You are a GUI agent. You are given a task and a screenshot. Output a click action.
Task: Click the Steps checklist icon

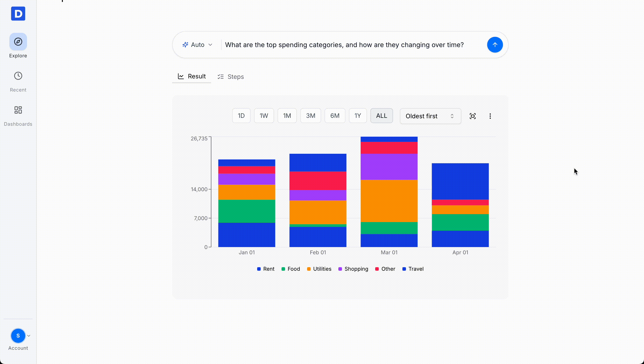click(x=221, y=76)
